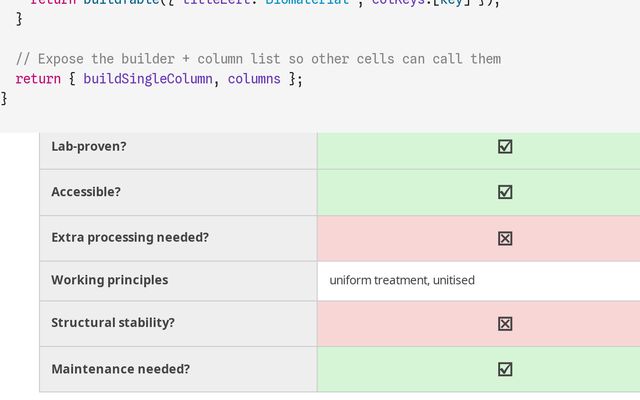
Task: Click the 'uniform treatment, unitised' cell text
Action: [402, 280]
